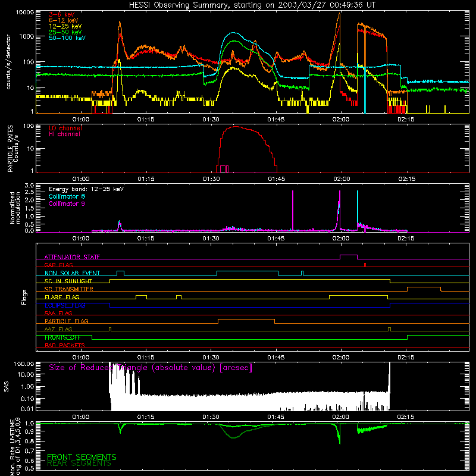Select the 50-100 keV legend label
Image resolution: width=476 pixels, height=476 pixels.
[x=67, y=37]
